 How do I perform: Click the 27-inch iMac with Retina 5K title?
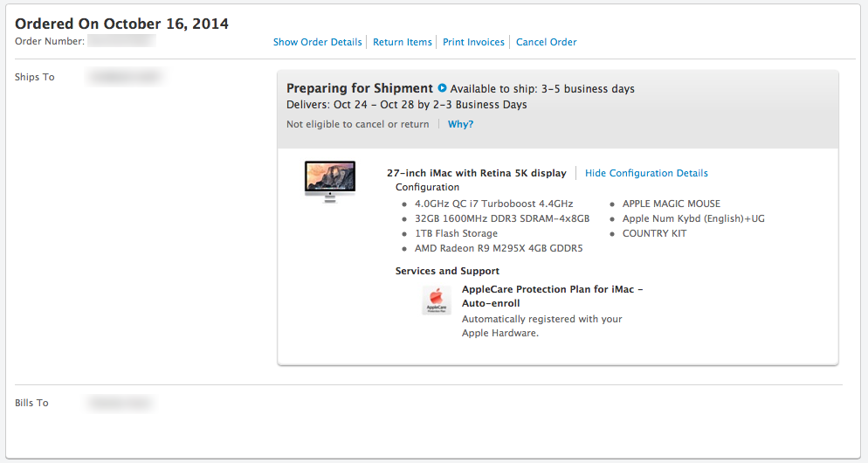coord(476,173)
